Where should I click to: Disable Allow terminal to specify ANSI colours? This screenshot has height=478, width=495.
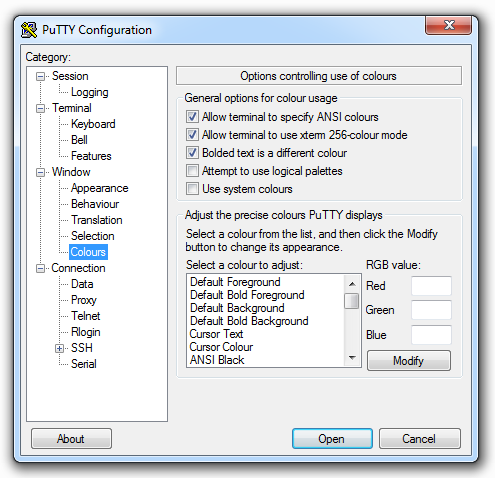click(192, 117)
